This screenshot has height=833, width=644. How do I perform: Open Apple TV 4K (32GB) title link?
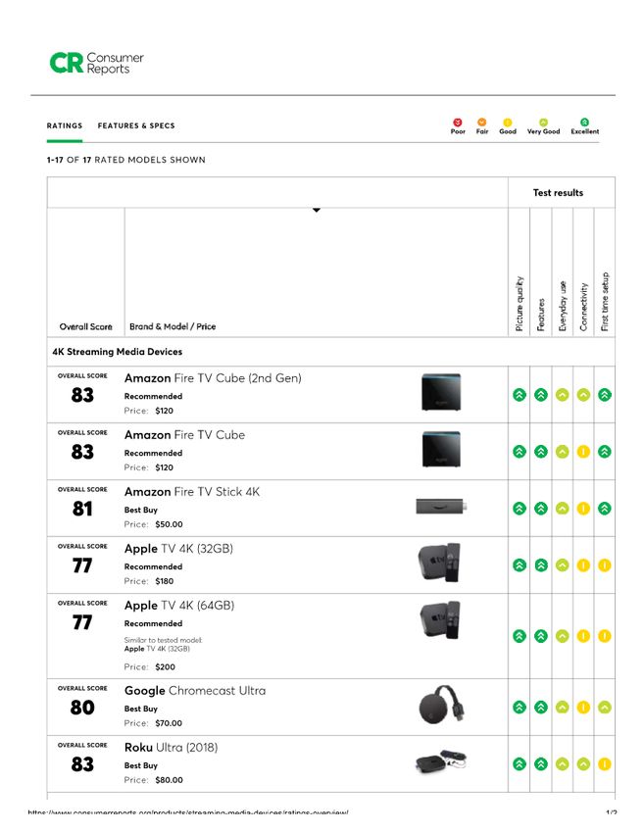coord(178,549)
